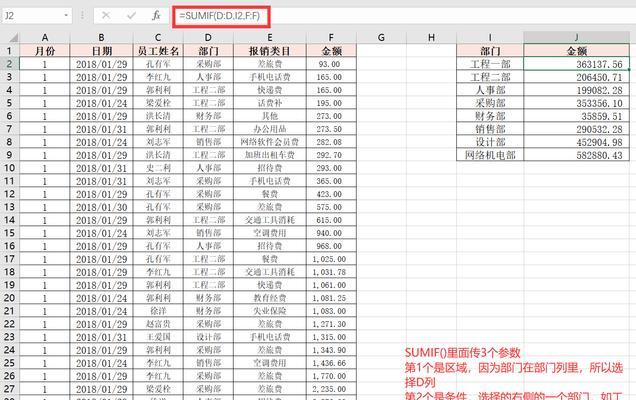Click the 金额 header cell in column F
Screen dimensions: 636x400
(x=331, y=51)
